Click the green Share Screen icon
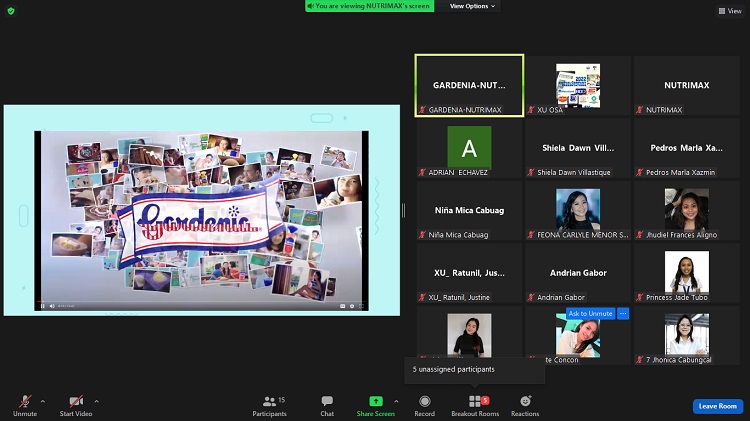The height and width of the screenshot is (421, 750). pyautogui.click(x=376, y=401)
